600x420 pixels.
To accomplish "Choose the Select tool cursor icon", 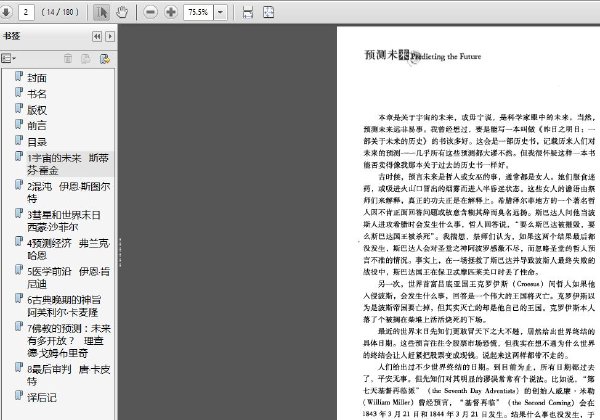I will tap(101, 12).
